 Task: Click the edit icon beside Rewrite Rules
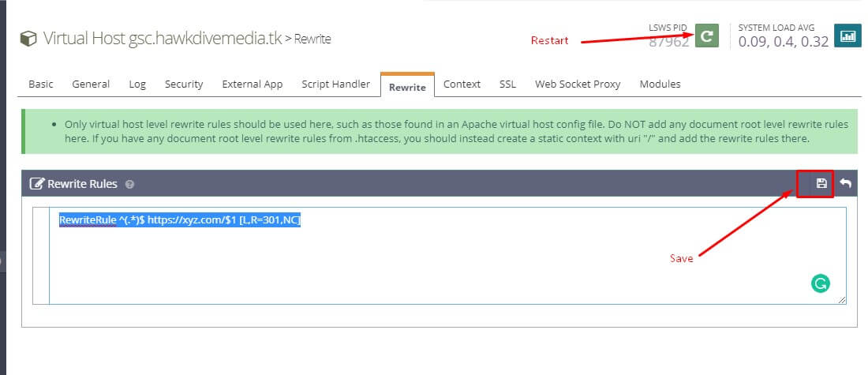pos(36,184)
